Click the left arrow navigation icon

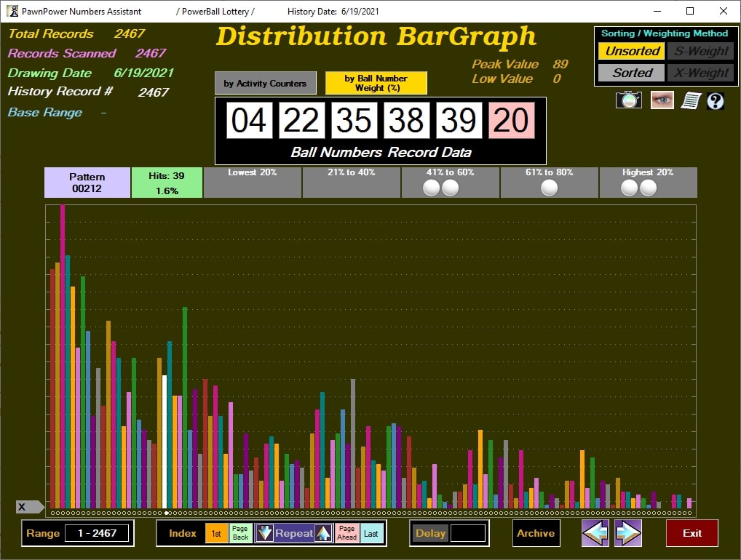coord(595,533)
